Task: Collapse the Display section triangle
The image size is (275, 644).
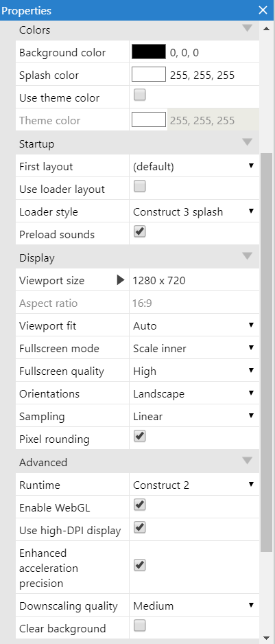Action: pyautogui.click(x=247, y=256)
